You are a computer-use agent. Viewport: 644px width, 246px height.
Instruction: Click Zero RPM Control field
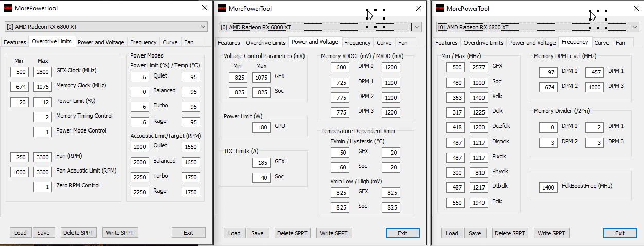coord(43,187)
